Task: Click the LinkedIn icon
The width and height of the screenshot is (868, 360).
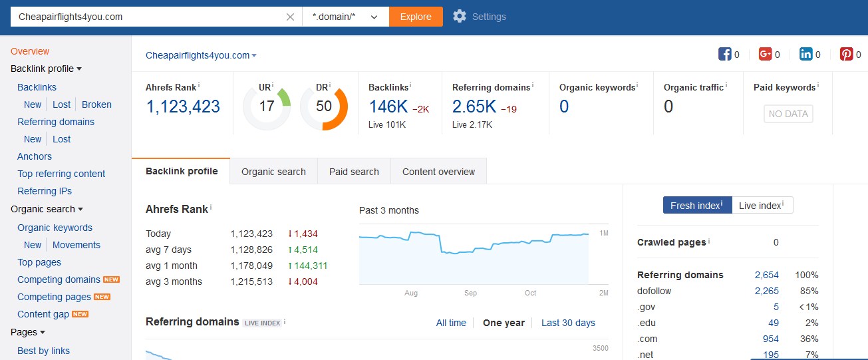Action: [805, 55]
